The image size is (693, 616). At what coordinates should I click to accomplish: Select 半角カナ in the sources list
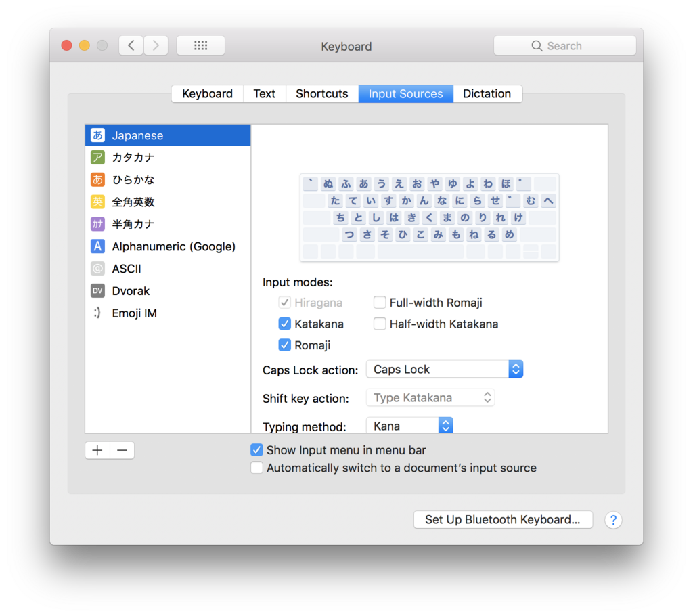click(168, 224)
